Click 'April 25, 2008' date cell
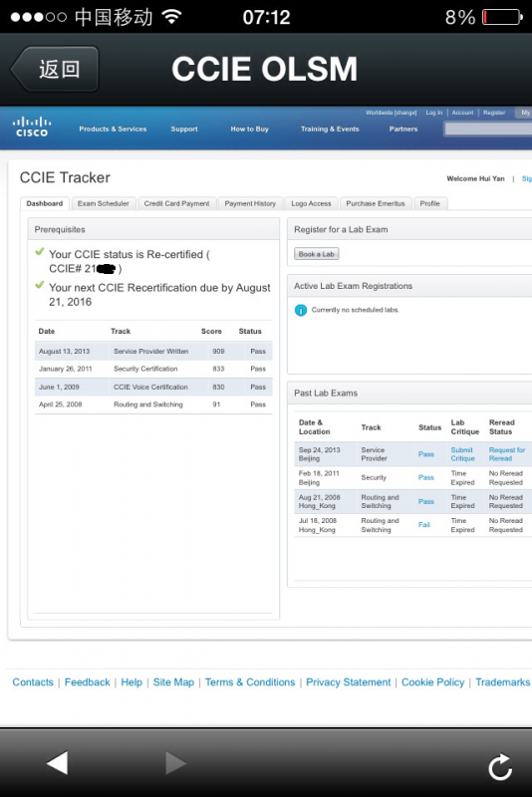Viewport: 532px width, 797px height. coord(60,404)
